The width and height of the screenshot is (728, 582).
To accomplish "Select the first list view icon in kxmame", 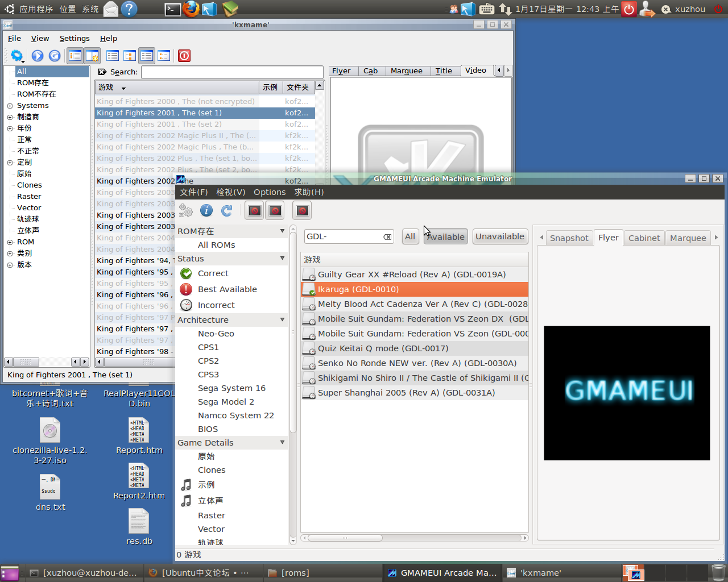I will coord(113,56).
